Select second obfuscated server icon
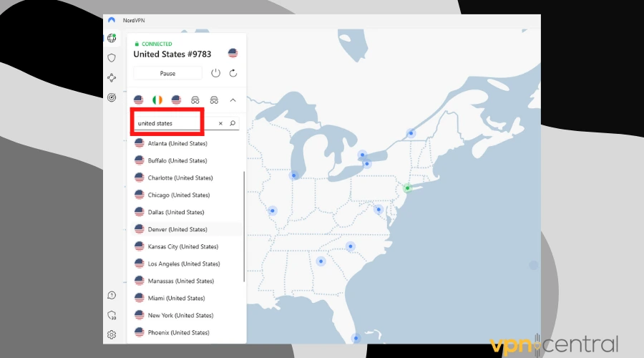 (214, 100)
